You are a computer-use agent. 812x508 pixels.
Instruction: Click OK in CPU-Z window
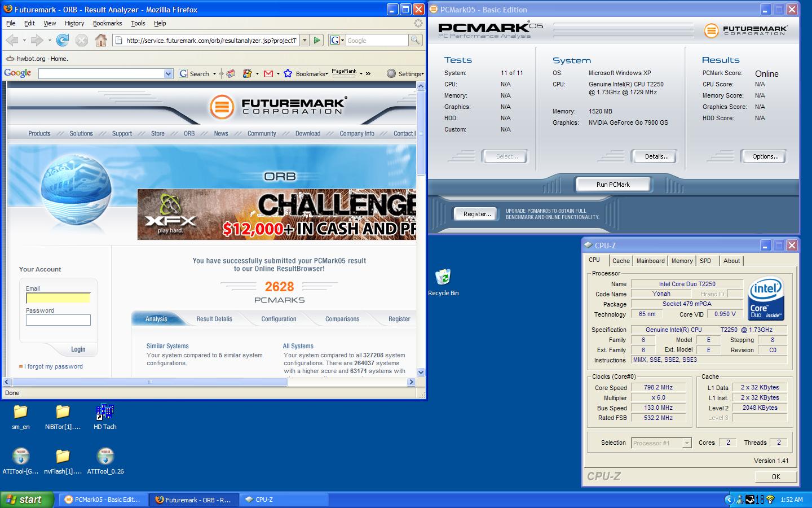(776, 476)
